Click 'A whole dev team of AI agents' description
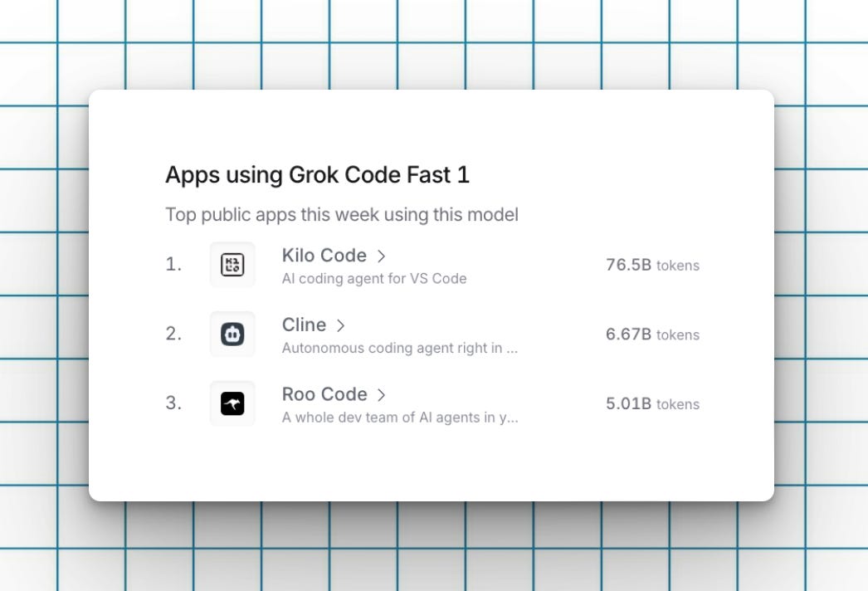 (400, 417)
